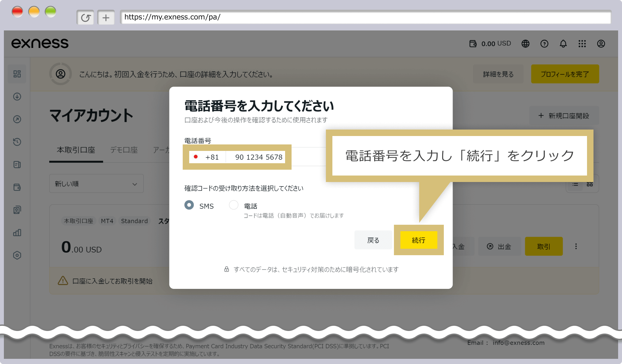Select the country code +81 selector

pyautogui.click(x=207, y=157)
